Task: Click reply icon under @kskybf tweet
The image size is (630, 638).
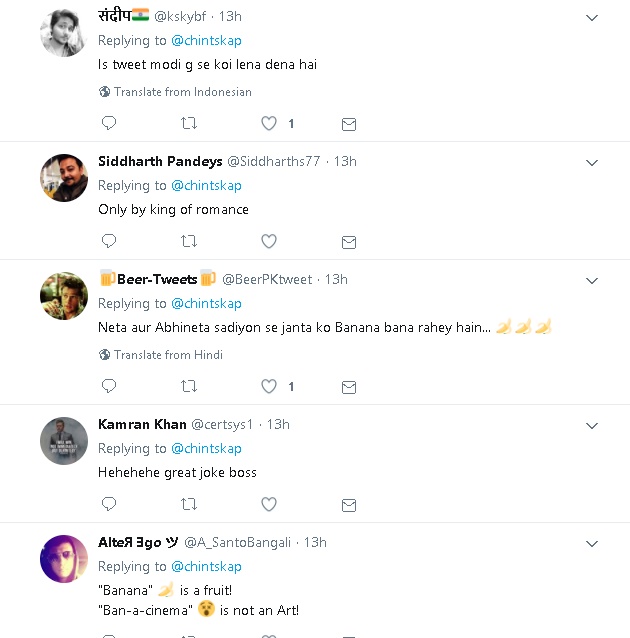Action: point(109,123)
